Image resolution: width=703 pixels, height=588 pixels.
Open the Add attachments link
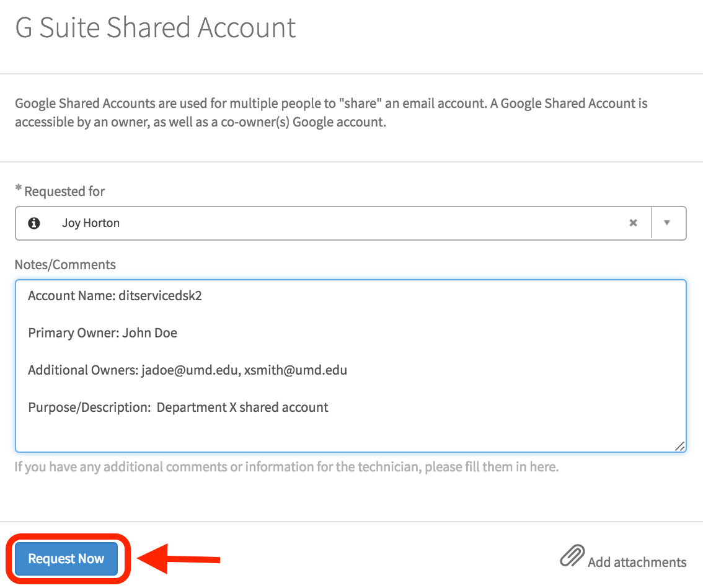tap(637, 563)
